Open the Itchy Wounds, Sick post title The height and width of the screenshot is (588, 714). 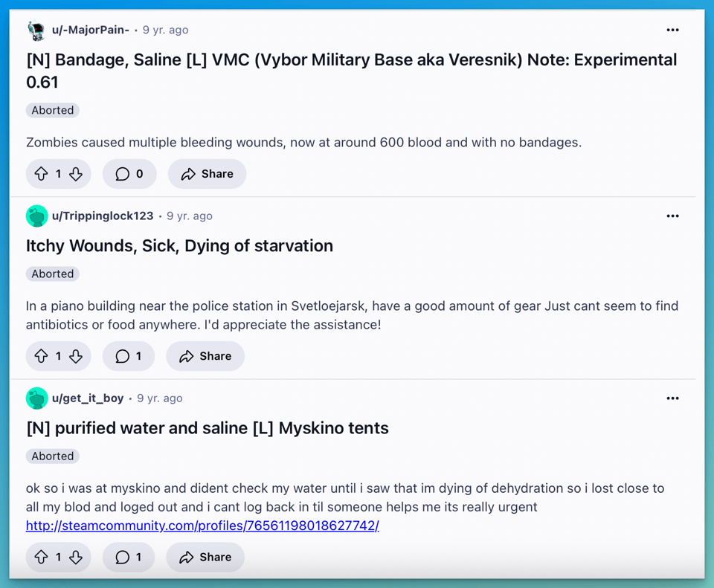coord(179,245)
